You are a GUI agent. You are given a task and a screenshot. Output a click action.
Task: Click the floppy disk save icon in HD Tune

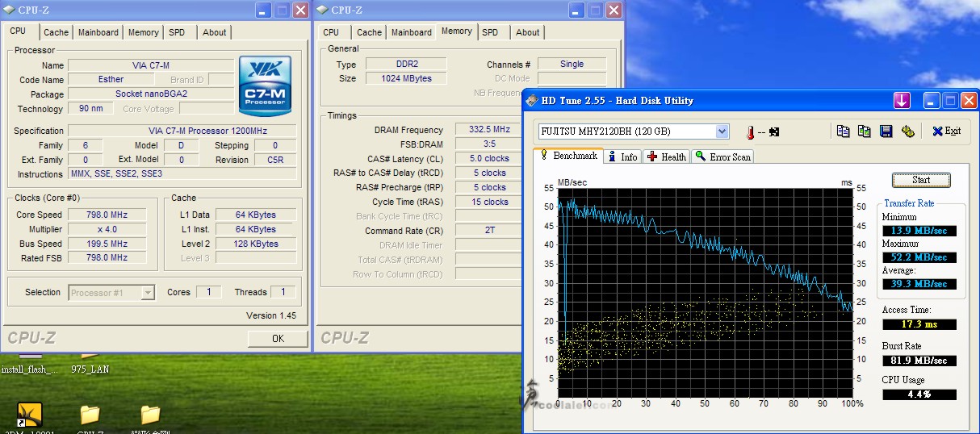tap(886, 131)
